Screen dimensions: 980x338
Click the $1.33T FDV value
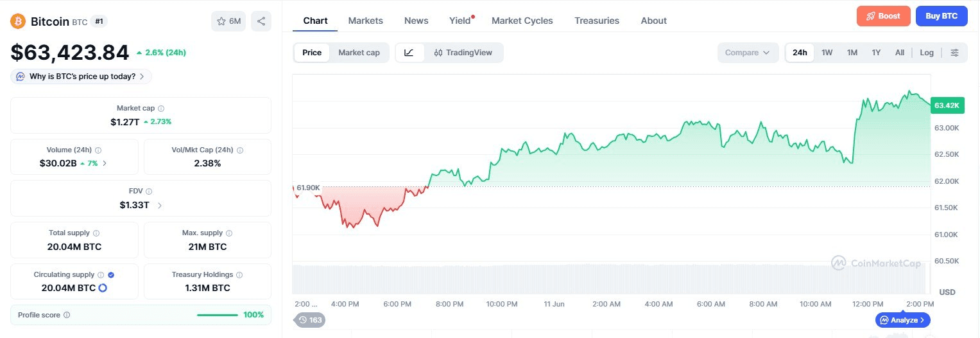coord(134,206)
